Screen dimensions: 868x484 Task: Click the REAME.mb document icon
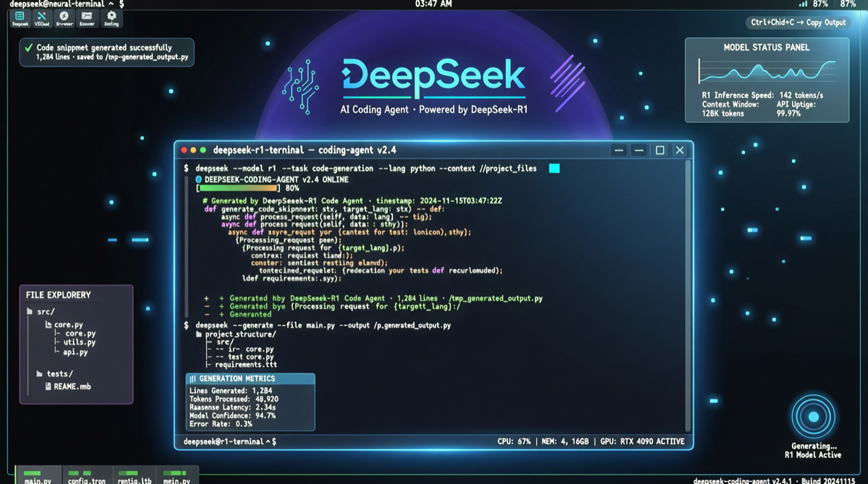[48, 386]
